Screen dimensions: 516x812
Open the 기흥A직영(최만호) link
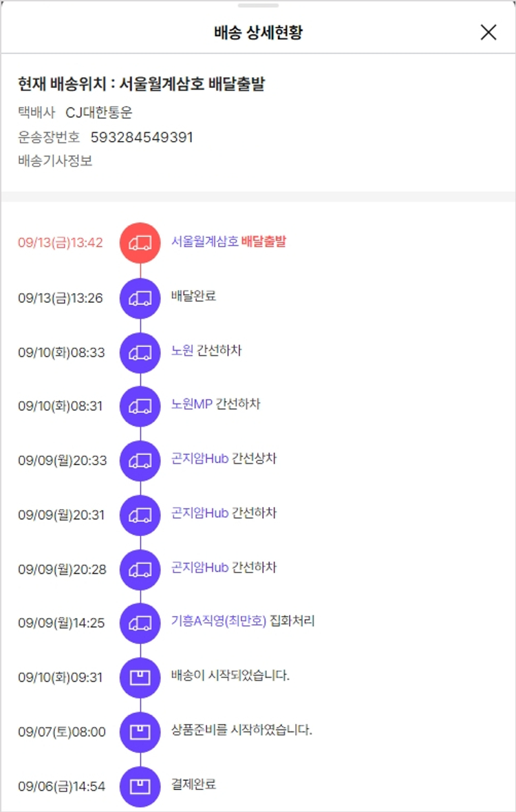coord(218,621)
